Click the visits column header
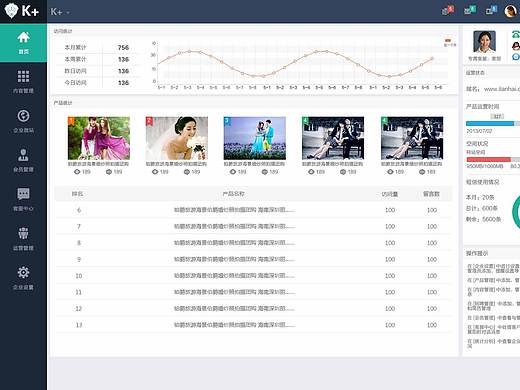The image size is (520, 390). 390,194
